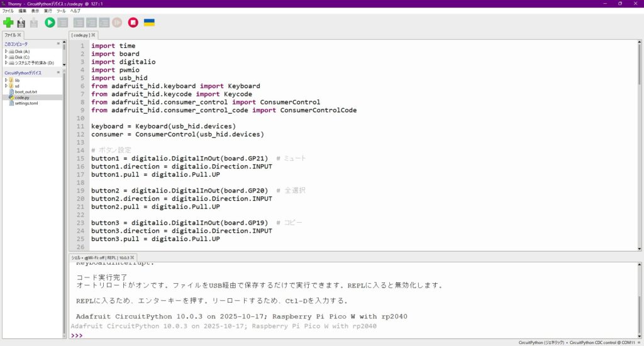Image resolution: width=644 pixels, height=346 pixels.
Task: Expand the Disk (A:) tree node
Action: tap(6, 52)
